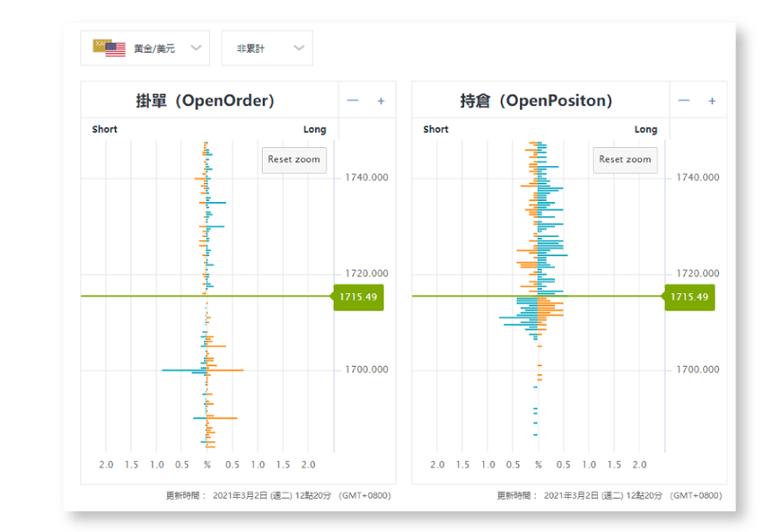Click the 1715.49 price tag on OpenPositon chart

[689, 297]
